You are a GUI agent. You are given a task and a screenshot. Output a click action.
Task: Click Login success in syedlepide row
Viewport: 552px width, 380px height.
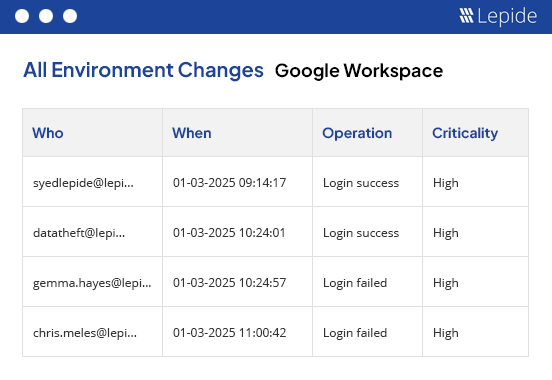click(361, 183)
